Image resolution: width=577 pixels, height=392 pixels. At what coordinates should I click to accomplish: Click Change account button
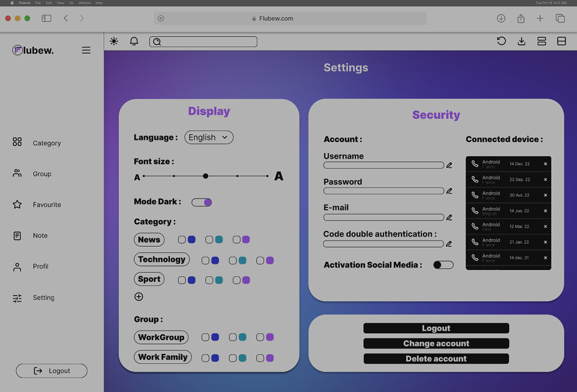pyautogui.click(x=436, y=343)
